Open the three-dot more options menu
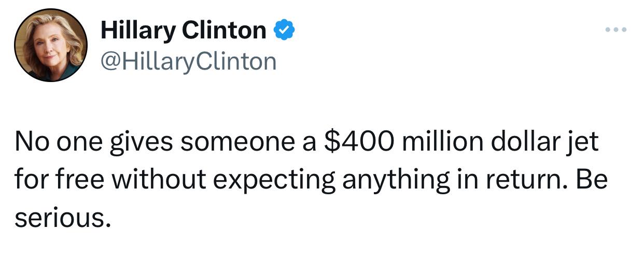Viewport: 644px width, 269px height. [x=616, y=29]
